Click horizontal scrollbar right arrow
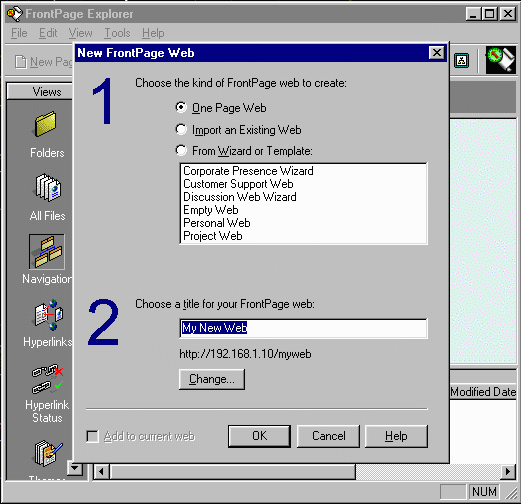521x504 pixels. (508, 472)
